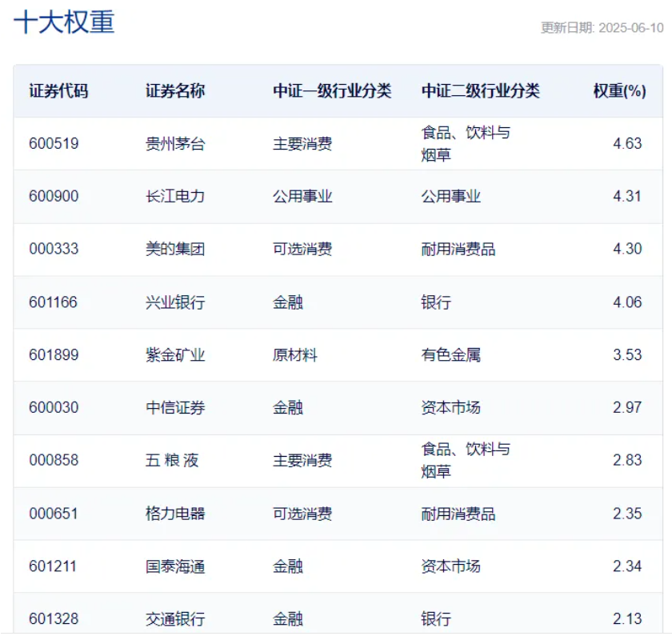Click 有色金属 sub-industry cell

pyautogui.click(x=451, y=355)
